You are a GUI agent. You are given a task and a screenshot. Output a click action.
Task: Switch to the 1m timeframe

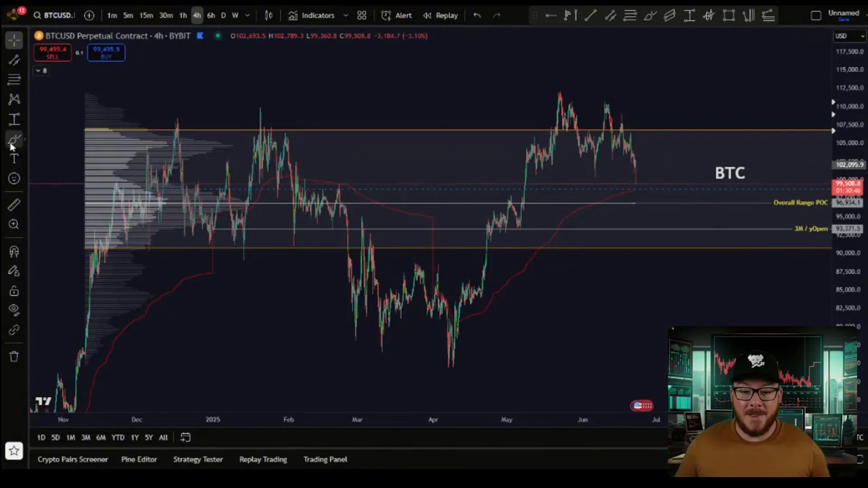click(112, 15)
